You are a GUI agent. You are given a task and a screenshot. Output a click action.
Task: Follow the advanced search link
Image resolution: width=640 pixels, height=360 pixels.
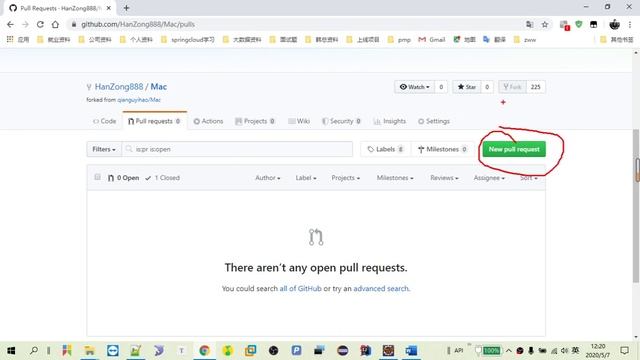(381, 289)
